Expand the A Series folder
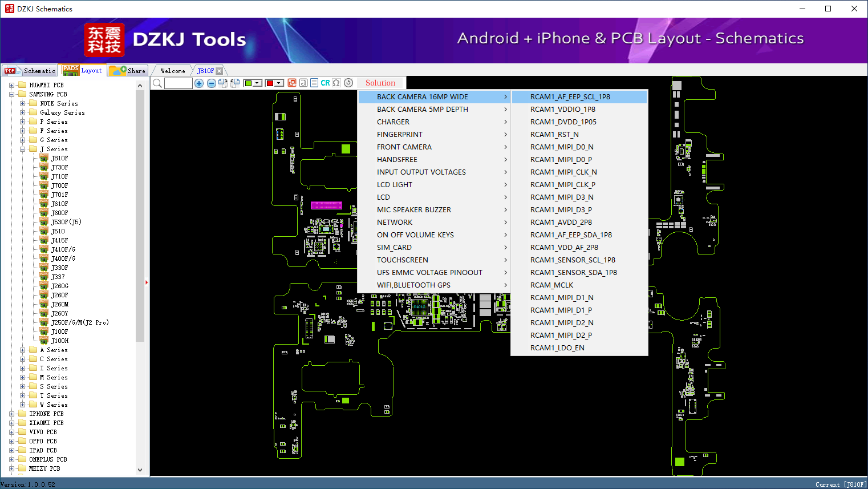This screenshot has width=868, height=489. [23, 350]
